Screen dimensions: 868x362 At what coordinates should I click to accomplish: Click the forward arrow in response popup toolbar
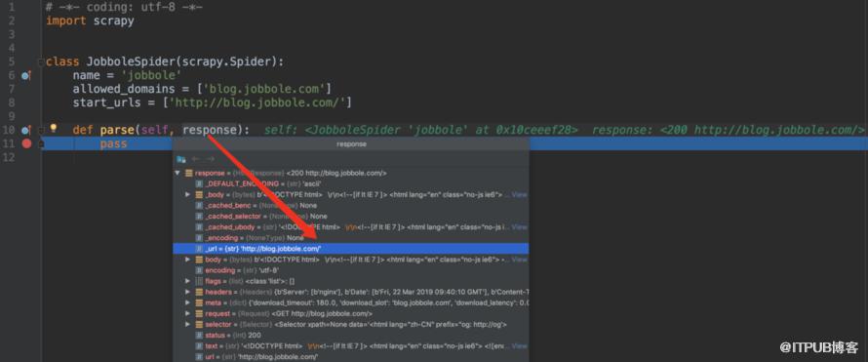[210, 159]
